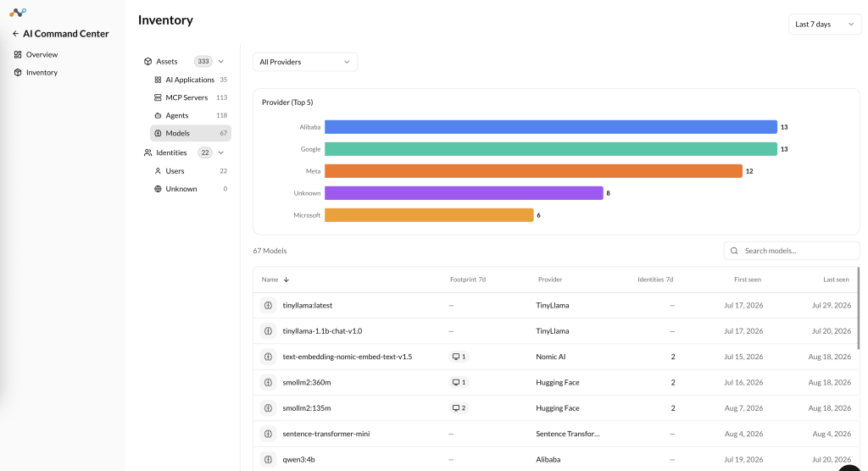Viewport: 868px width, 471px height.
Task: Click the models table vertical scrollbar
Action: pos(859,308)
